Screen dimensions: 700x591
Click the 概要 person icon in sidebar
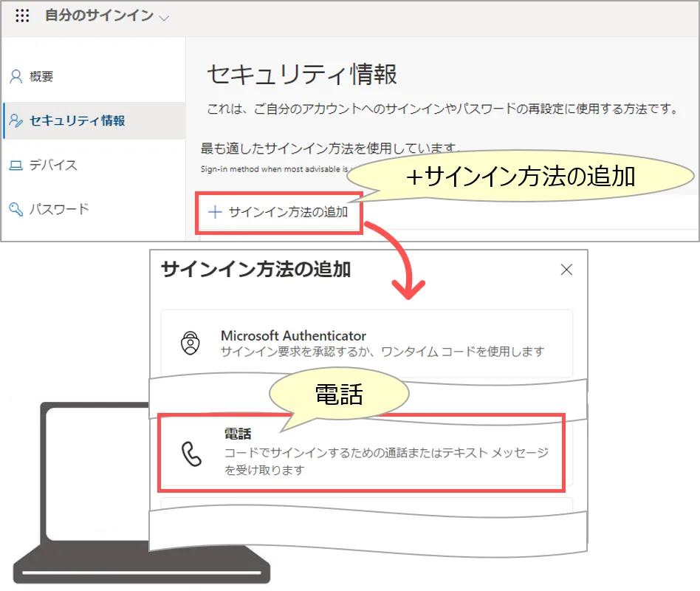point(16,77)
